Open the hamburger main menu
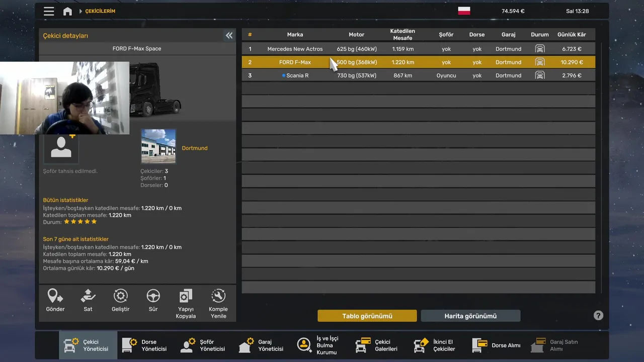644x362 pixels. click(49, 11)
